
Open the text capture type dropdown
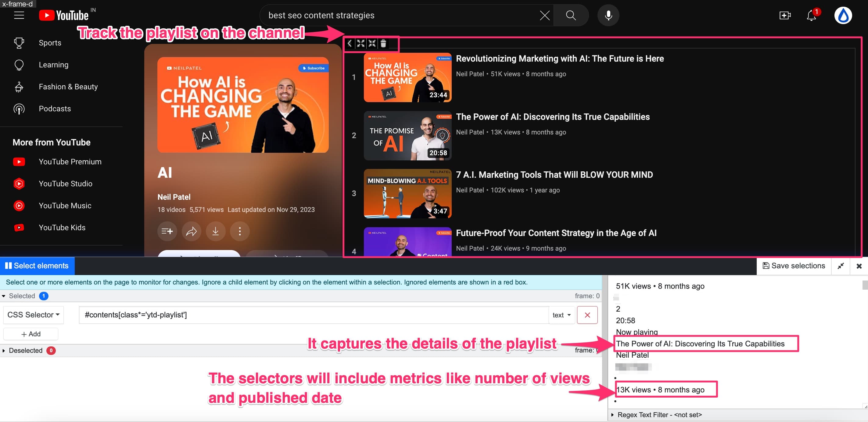561,315
